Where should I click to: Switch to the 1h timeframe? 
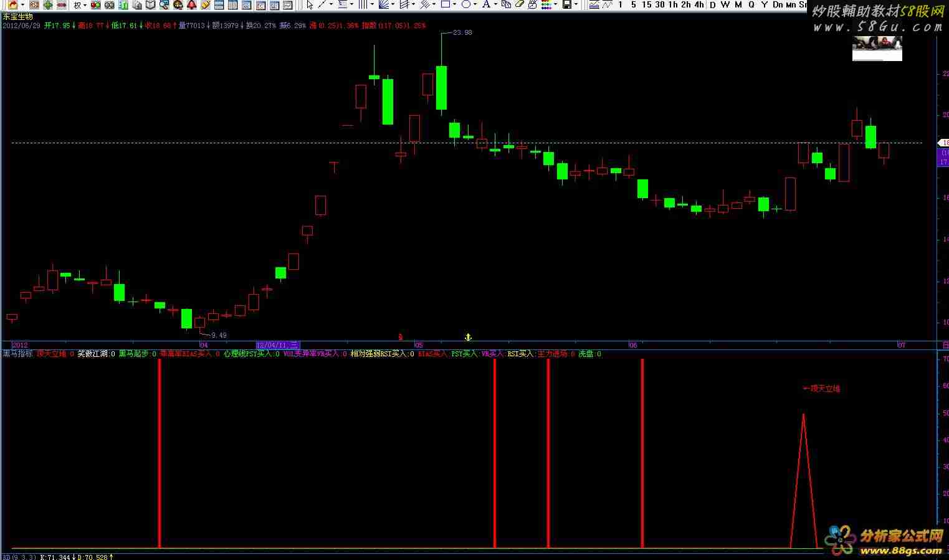tap(673, 5)
